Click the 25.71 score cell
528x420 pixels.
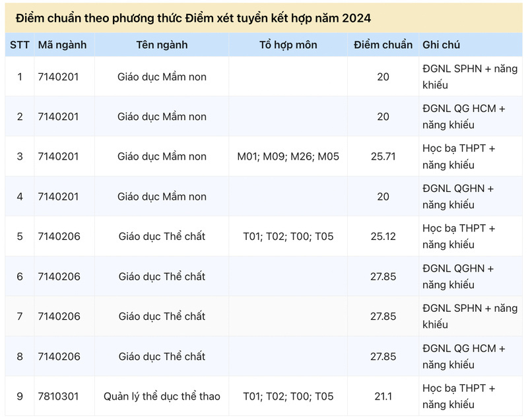pos(383,156)
